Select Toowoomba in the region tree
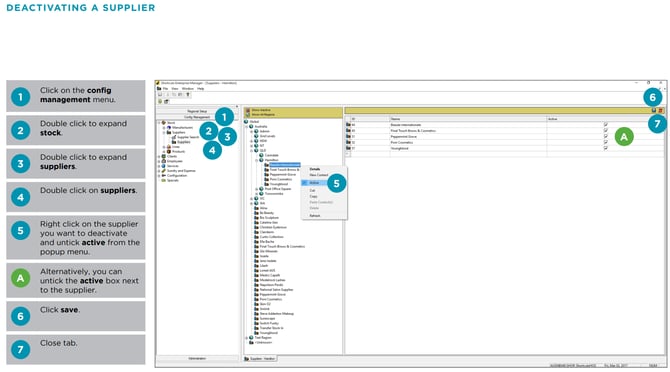Screen dimensions: 670x372 pos(274,193)
